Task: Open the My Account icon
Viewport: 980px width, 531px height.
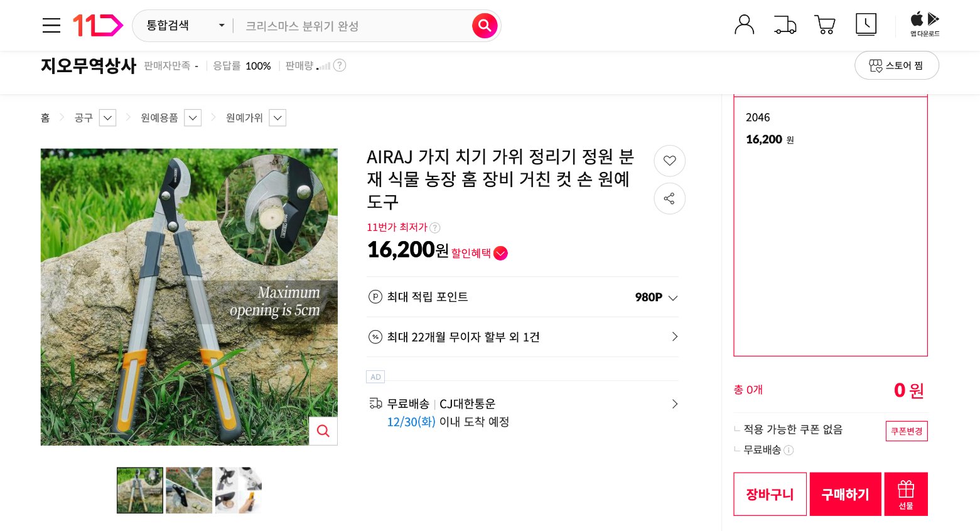Action: (744, 24)
